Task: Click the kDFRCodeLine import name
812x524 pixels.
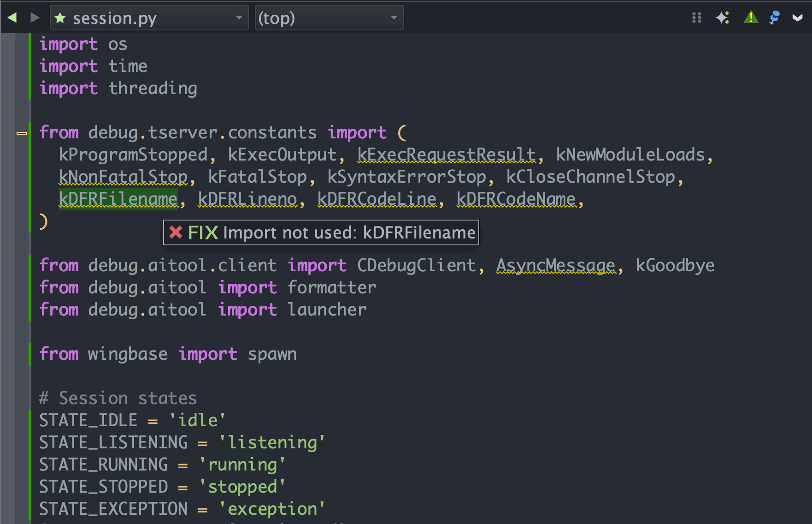Action: pyautogui.click(x=377, y=199)
